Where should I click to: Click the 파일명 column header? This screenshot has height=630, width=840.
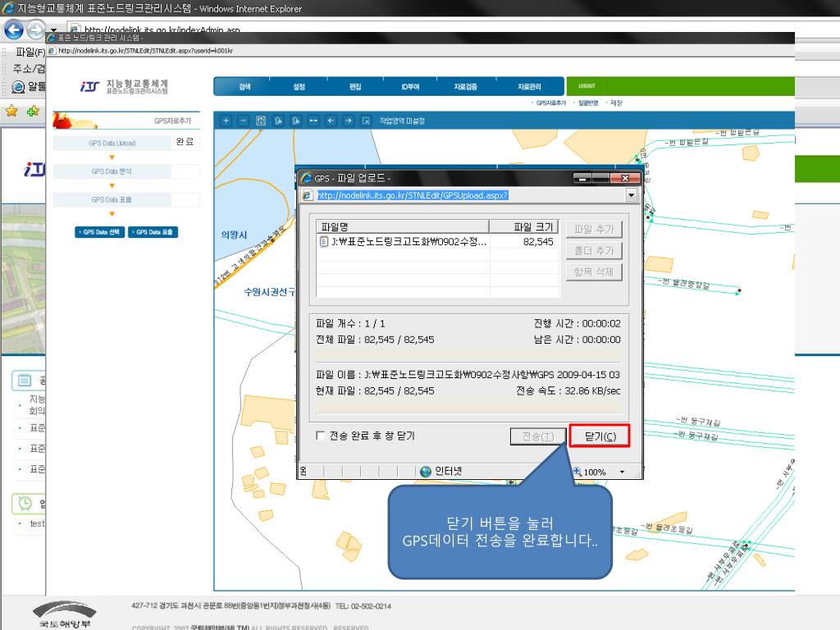pyautogui.click(x=402, y=226)
